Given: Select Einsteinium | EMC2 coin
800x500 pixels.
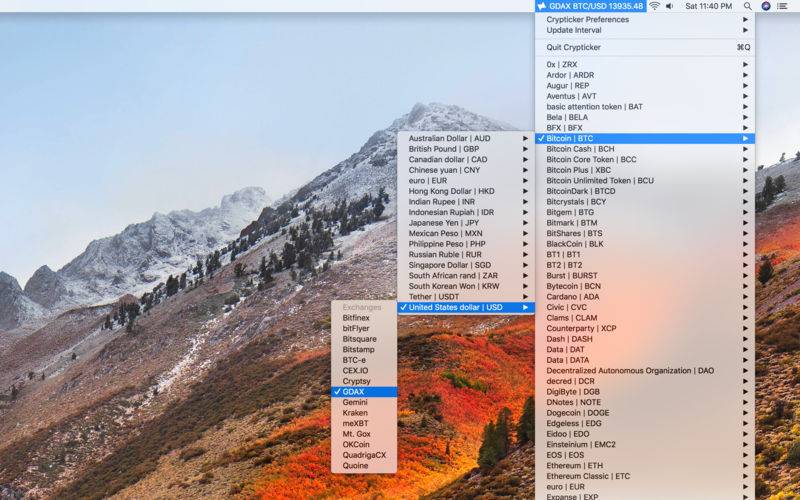Looking at the screenshot, I should tap(645, 444).
